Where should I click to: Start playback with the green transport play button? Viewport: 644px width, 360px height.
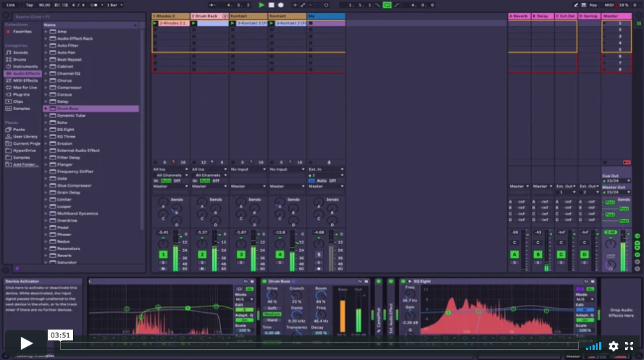[x=262, y=5]
